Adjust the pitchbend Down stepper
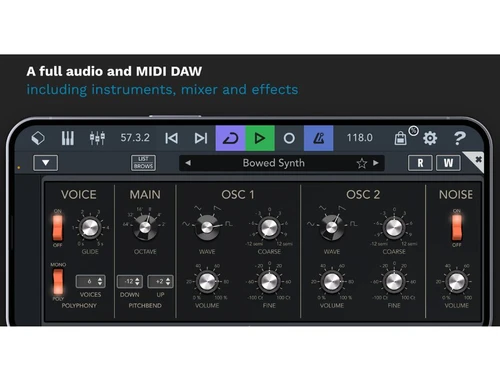Screen dimensions: 500x375 130,282
